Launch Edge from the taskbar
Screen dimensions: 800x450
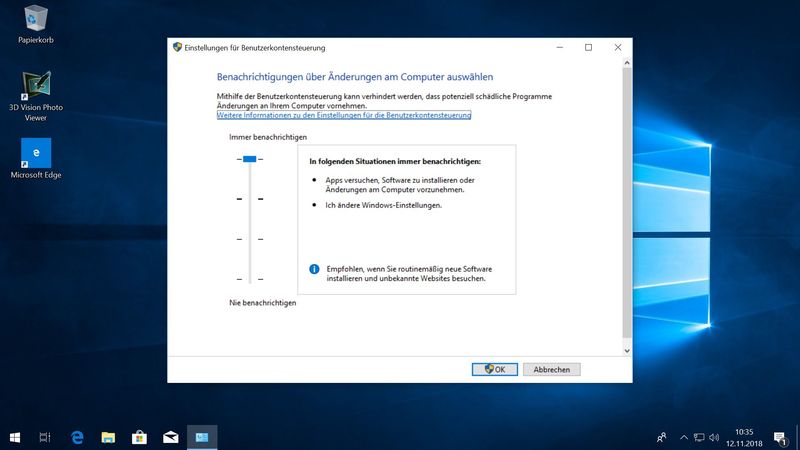point(77,437)
